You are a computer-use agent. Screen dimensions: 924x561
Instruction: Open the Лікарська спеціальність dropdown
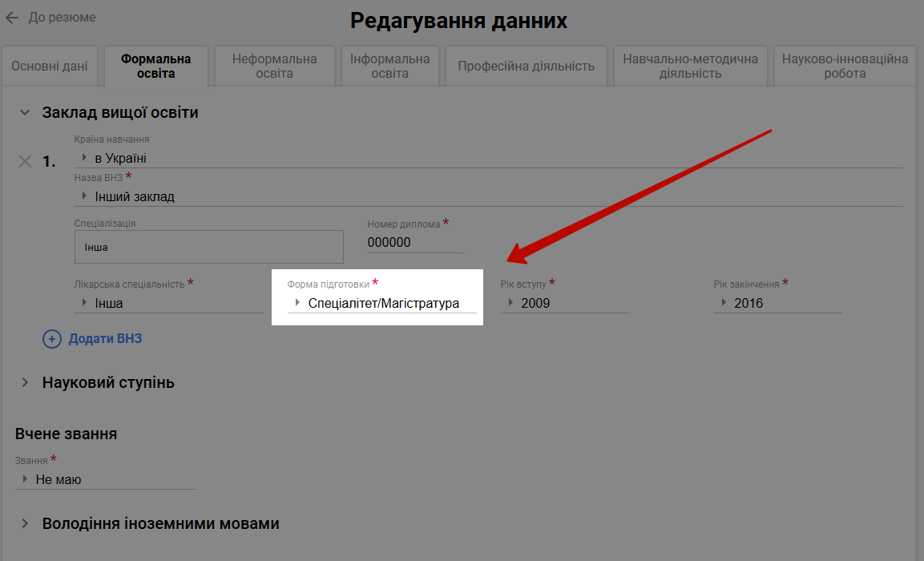coord(168,304)
